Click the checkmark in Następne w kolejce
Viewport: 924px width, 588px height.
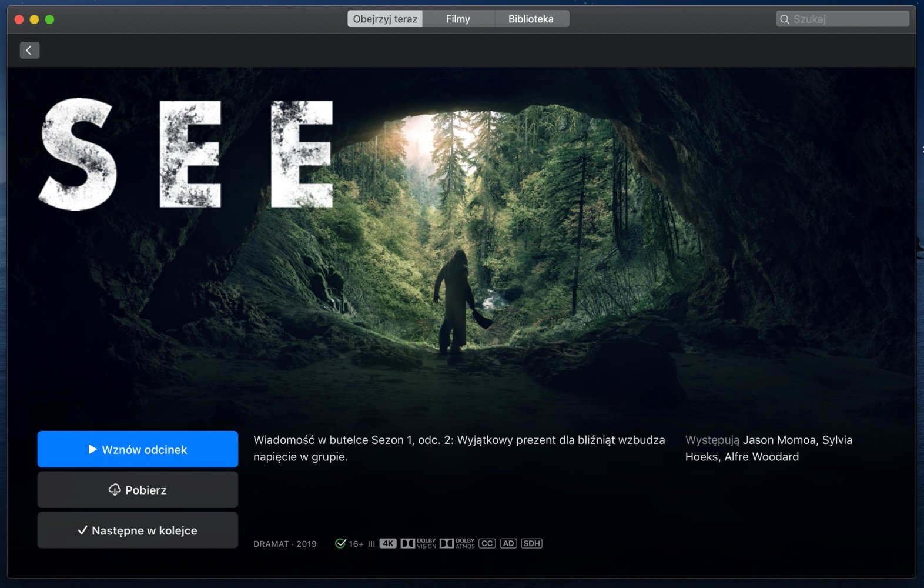83,530
